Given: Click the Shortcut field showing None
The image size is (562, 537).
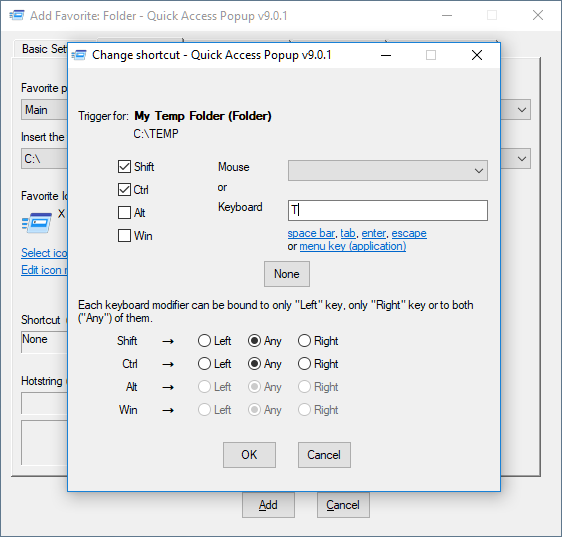Looking at the screenshot, I should coord(44,342).
